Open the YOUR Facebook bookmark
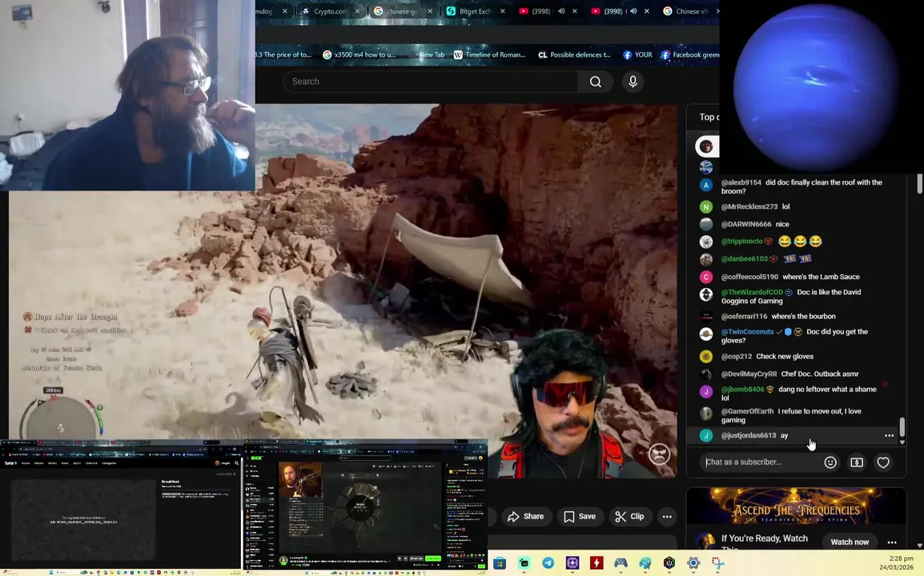 (x=637, y=54)
